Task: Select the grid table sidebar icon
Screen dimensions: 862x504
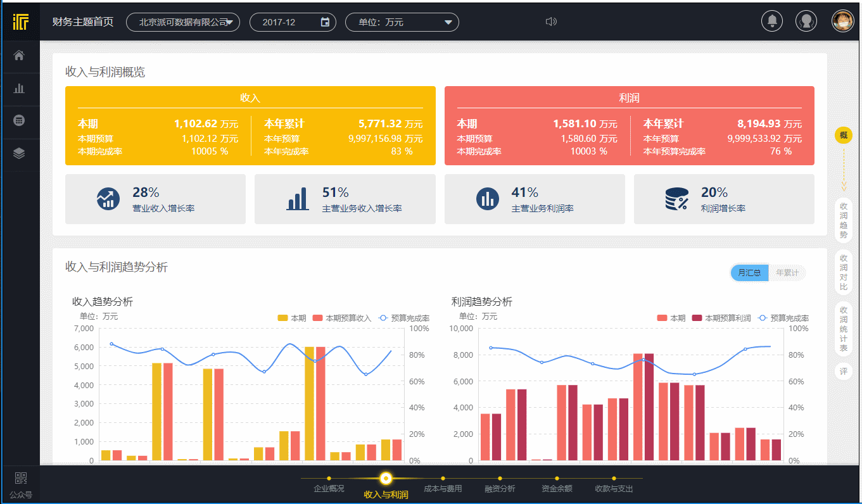Action: 19,120
